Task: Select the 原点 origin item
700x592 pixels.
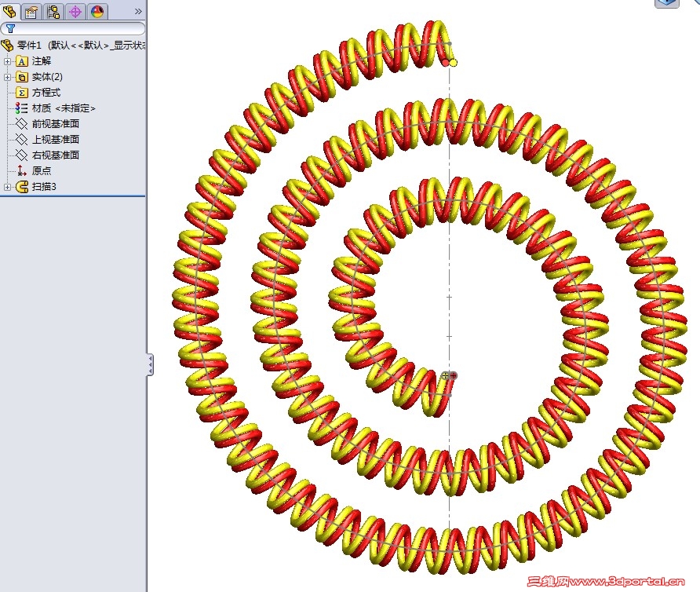Action: tap(41, 170)
